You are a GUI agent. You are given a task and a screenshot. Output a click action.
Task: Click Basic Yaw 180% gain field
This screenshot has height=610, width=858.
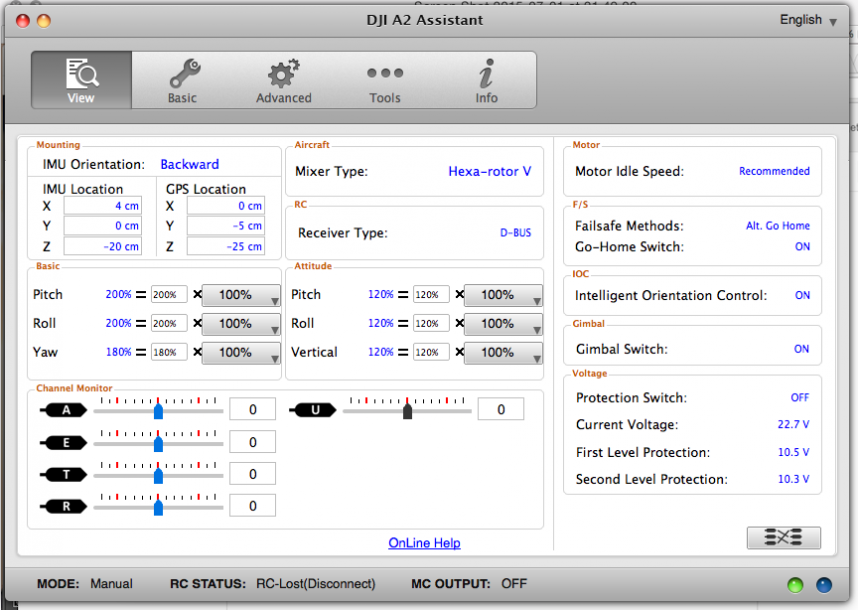169,352
